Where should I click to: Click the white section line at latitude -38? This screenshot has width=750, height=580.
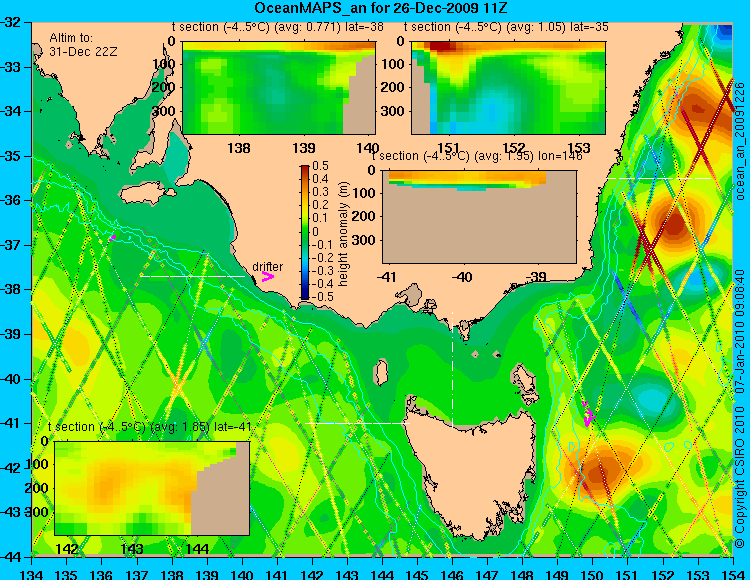192,276
